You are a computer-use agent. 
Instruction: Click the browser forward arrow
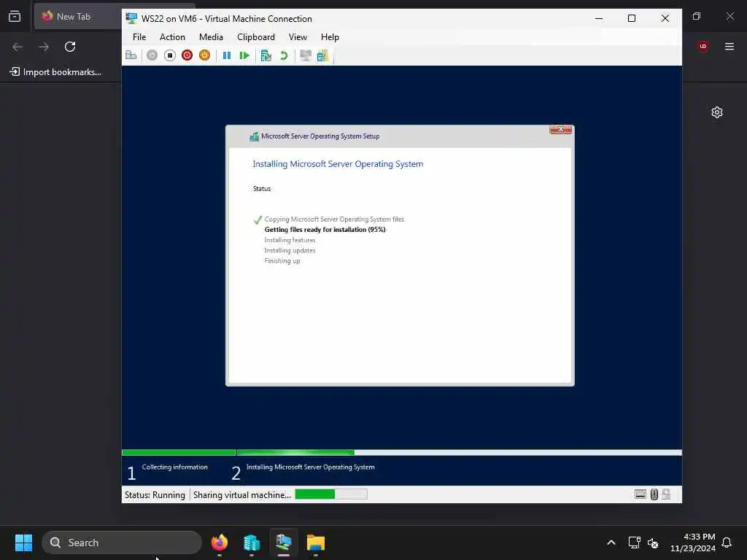[44, 47]
